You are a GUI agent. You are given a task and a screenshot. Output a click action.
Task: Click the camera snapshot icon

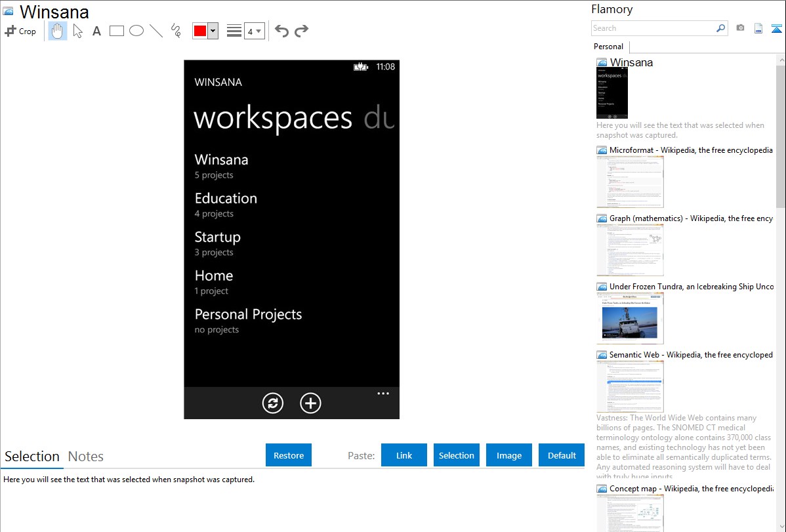point(740,28)
